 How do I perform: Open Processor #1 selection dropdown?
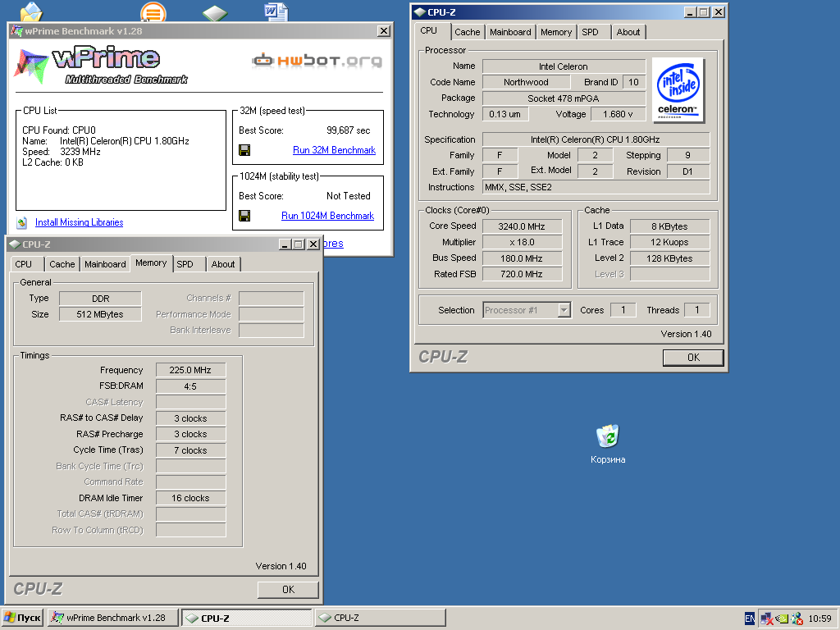tap(564, 310)
